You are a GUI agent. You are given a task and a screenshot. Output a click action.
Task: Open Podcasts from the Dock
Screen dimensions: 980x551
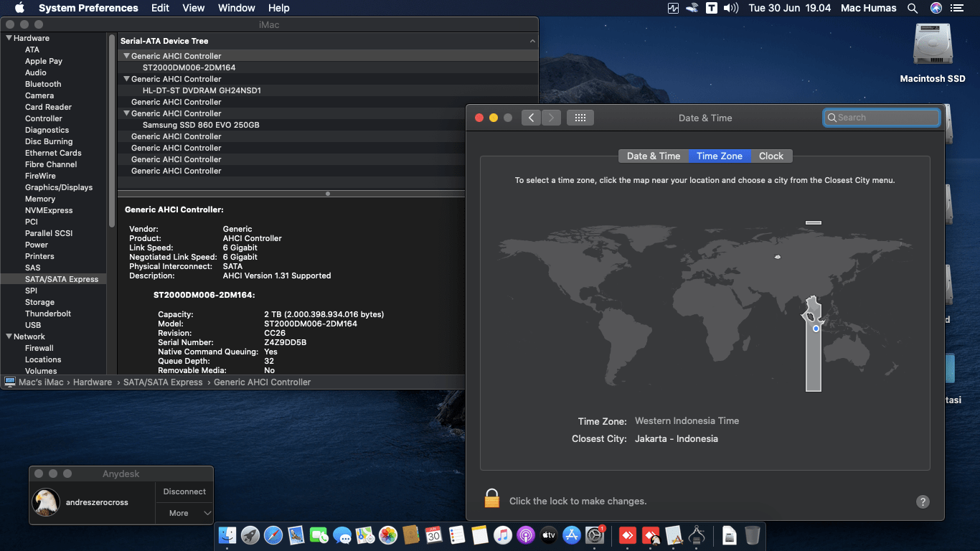pos(525,534)
